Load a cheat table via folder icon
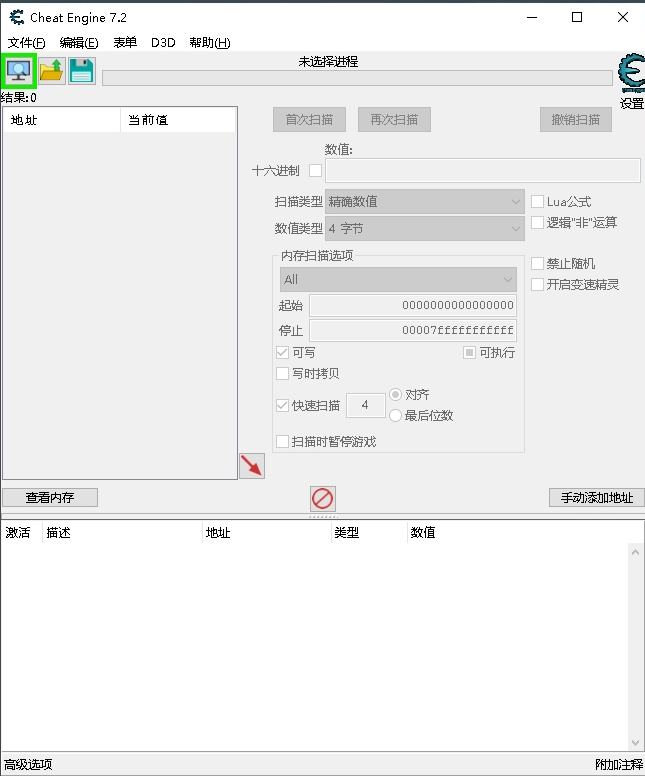The height and width of the screenshot is (776, 645). pos(51,71)
